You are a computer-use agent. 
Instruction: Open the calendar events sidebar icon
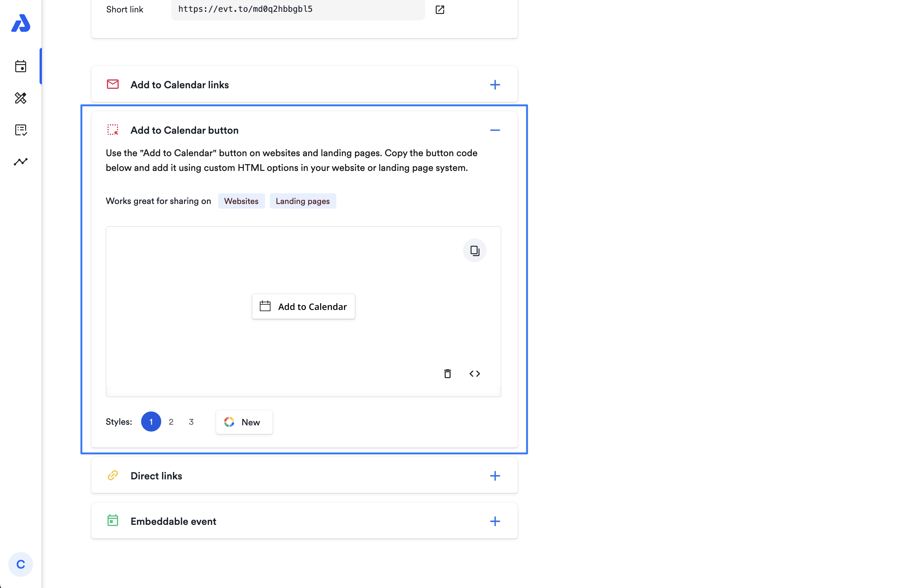coord(21,66)
